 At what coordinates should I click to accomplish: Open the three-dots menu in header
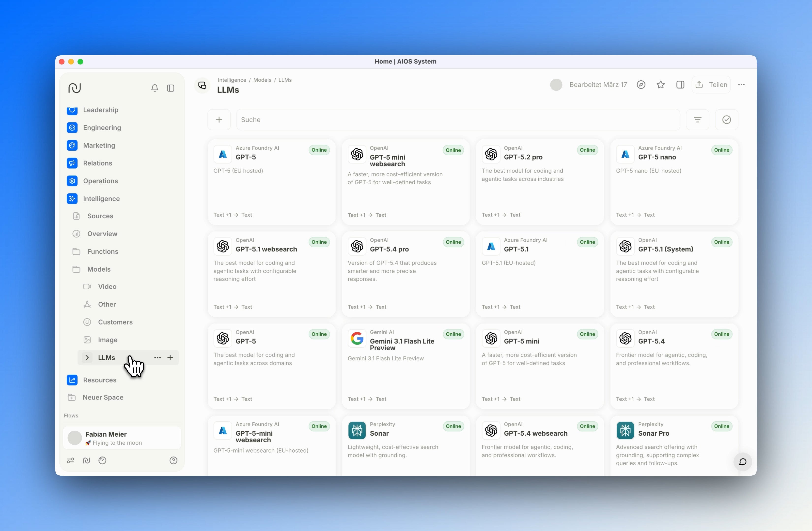(741, 85)
